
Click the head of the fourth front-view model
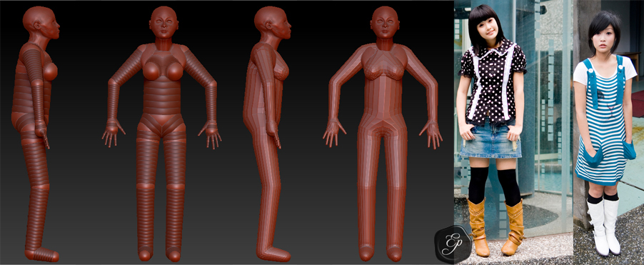coord(384,23)
